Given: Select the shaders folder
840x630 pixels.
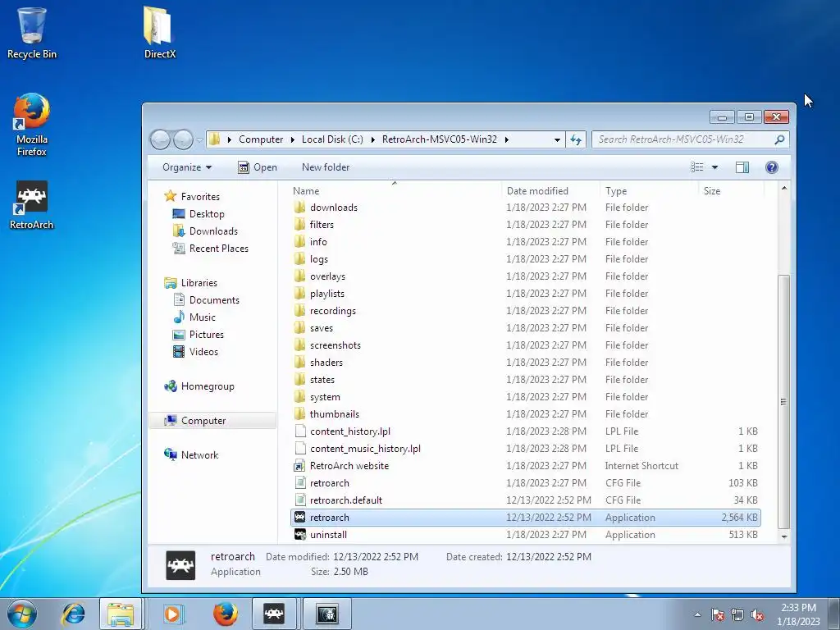Looking at the screenshot, I should pyautogui.click(x=326, y=363).
